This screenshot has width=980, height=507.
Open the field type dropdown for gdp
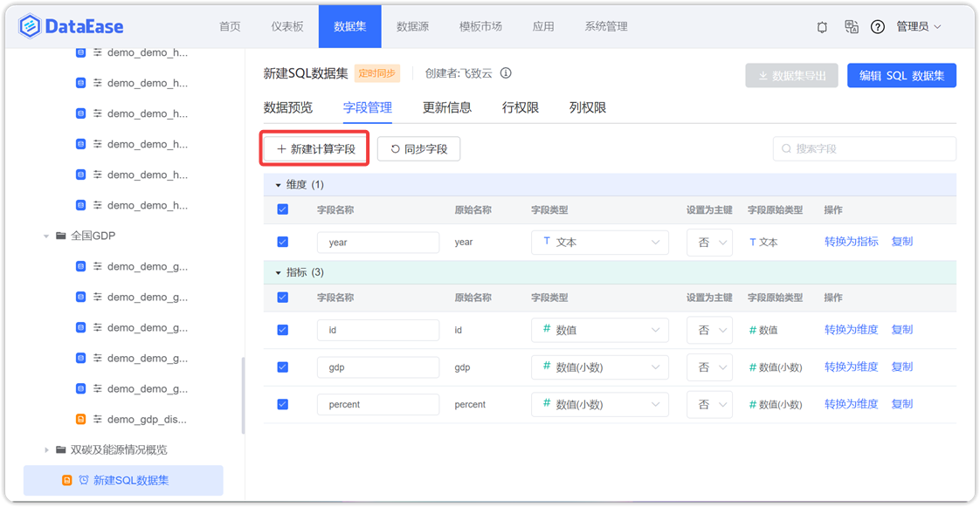[x=600, y=367]
